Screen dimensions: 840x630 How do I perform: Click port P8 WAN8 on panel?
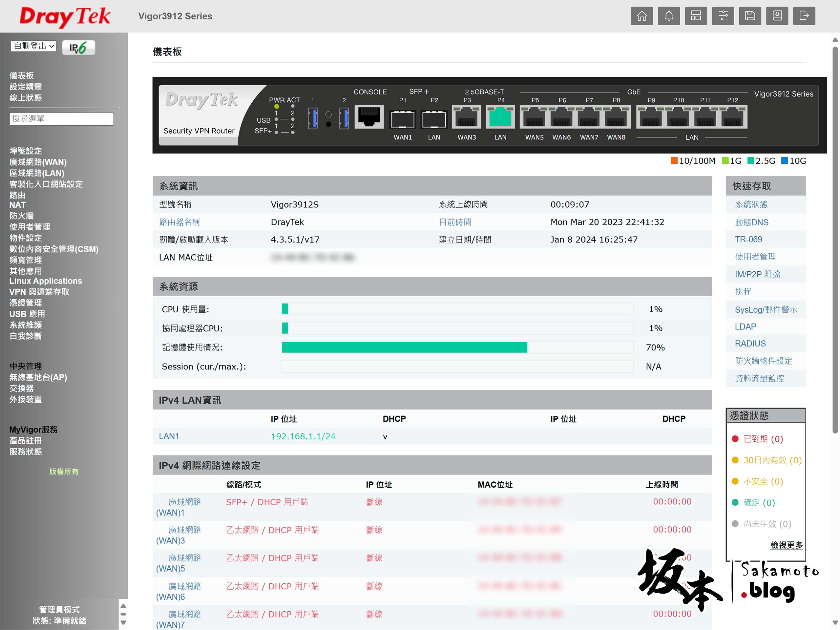pyautogui.click(x=616, y=117)
